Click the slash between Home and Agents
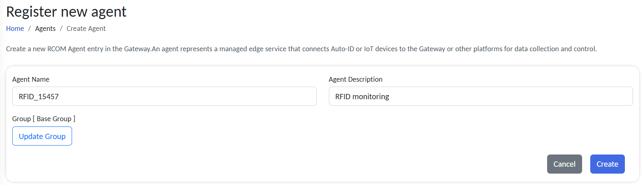The image size is (644, 185). 29,28
